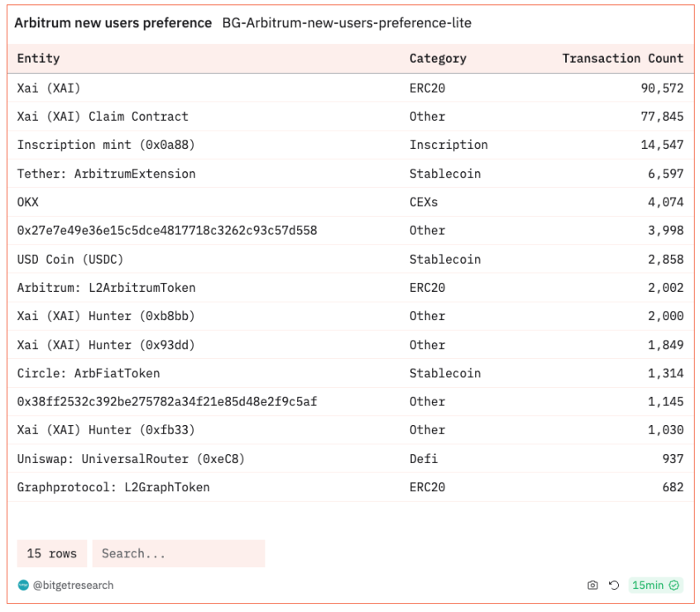
Task: Open the @bitgetresearch profile link
Action: click(73, 586)
